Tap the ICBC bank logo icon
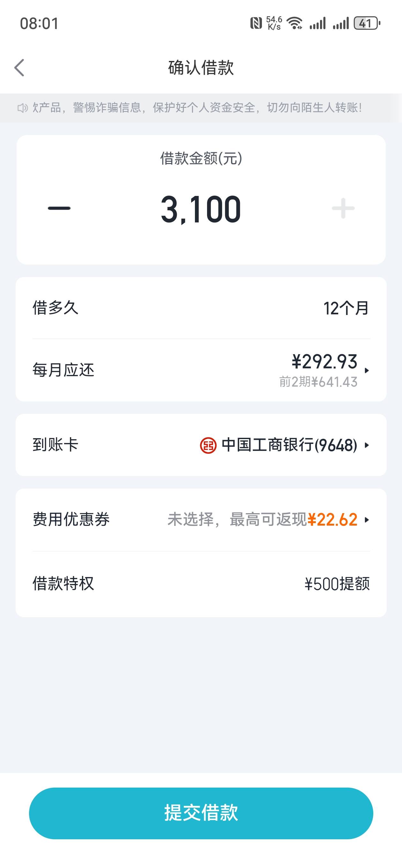Screen dimensions: 402x868 208,445
